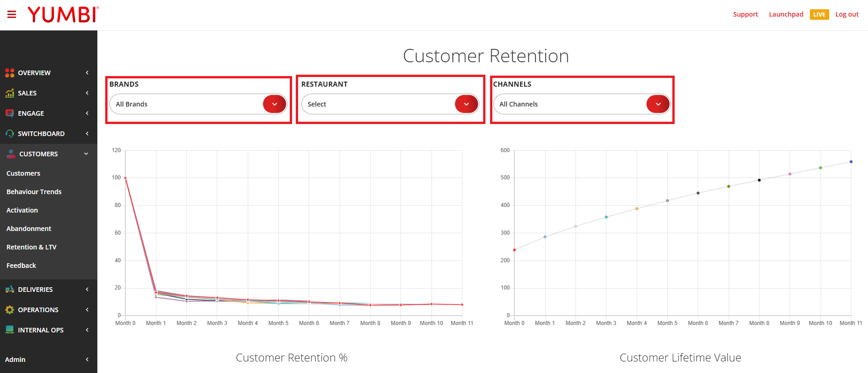Open the Abandonment page

coord(29,229)
